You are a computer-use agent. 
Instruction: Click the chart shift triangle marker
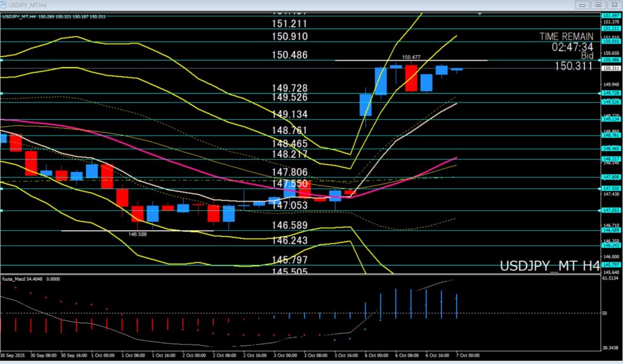[x=481, y=13]
